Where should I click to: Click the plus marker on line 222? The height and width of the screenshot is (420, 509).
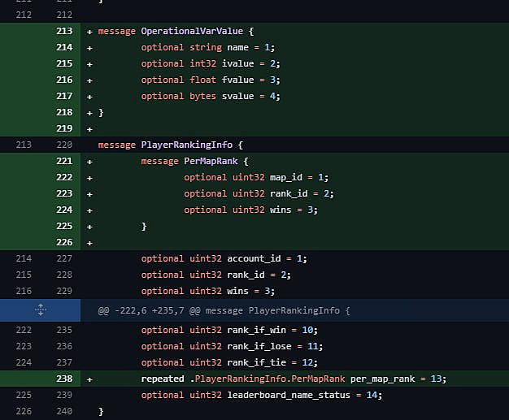click(89, 177)
